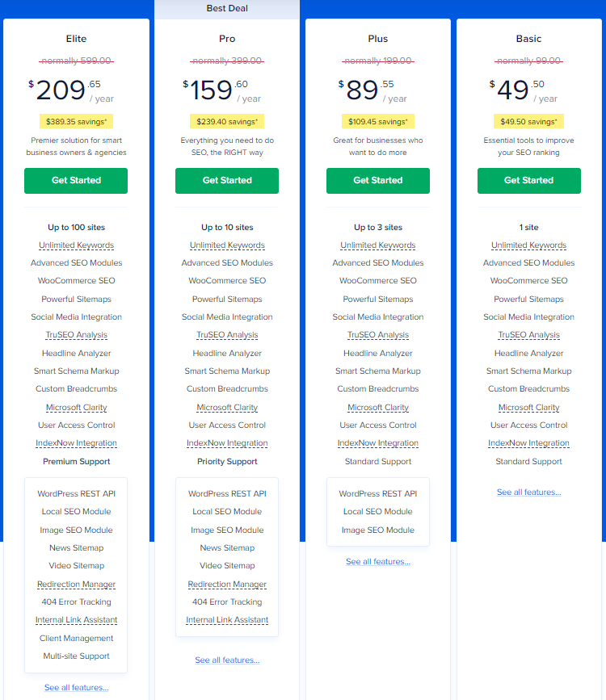Click Unlimited Keywords in the Elite column
This screenshot has width=606, height=700.
[x=76, y=245]
